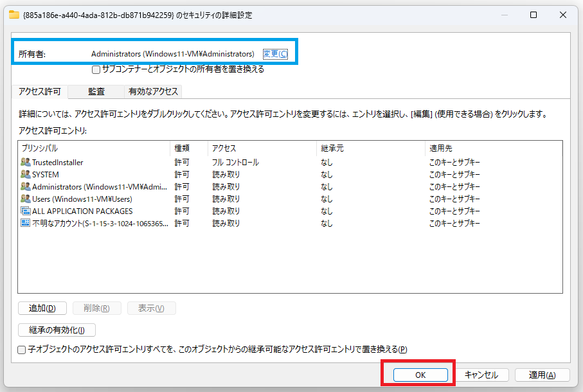Screen dimensions: 583x392
Task: Click the owner name Administrators (Windows11-VM¥Administrators)
Action: [173, 54]
